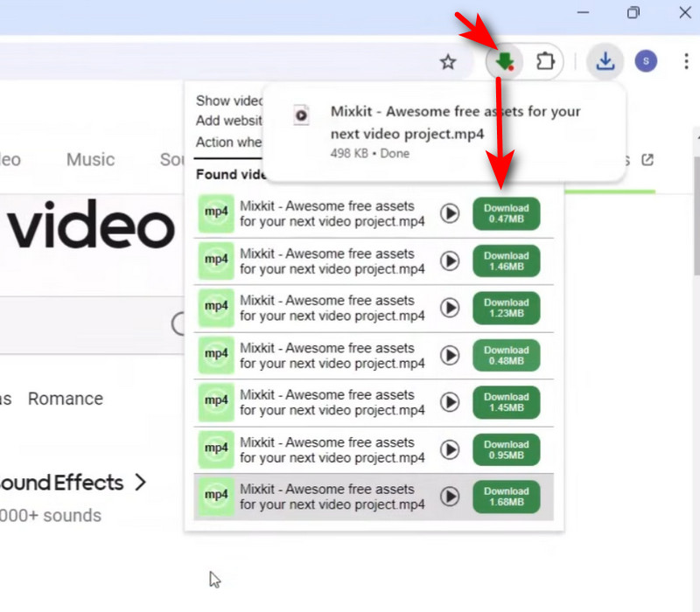
Task: Open the downloaded Mixkit mp4 file entry
Action: [444, 133]
